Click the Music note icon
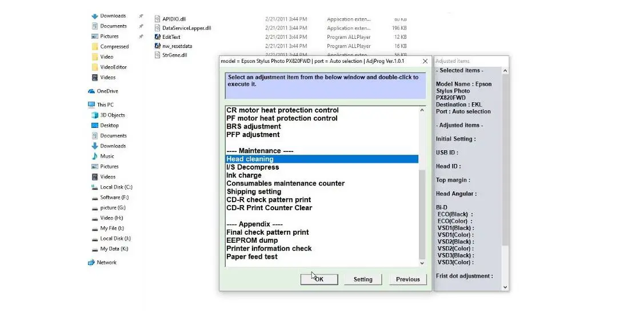 pos(95,156)
